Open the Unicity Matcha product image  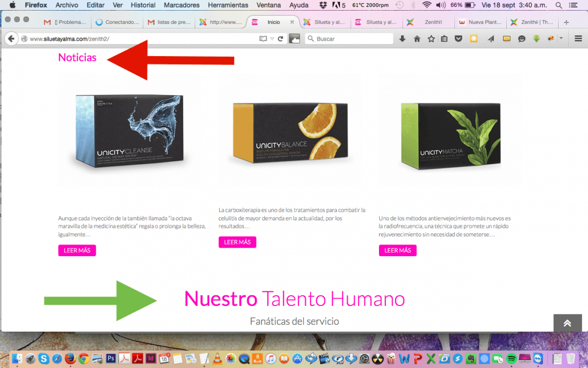coord(451,130)
